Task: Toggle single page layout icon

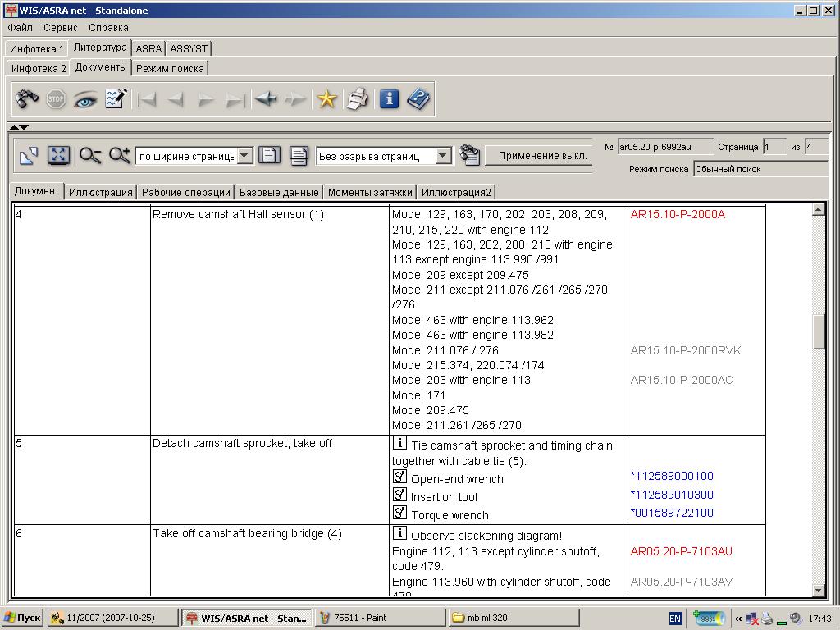Action: click(x=269, y=155)
